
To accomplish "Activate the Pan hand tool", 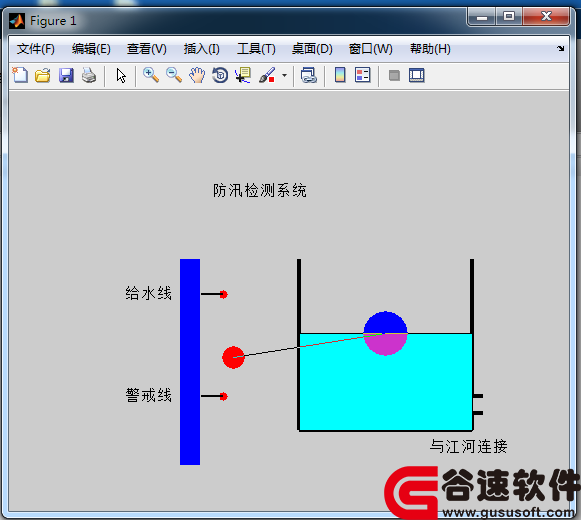I will [x=197, y=75].
